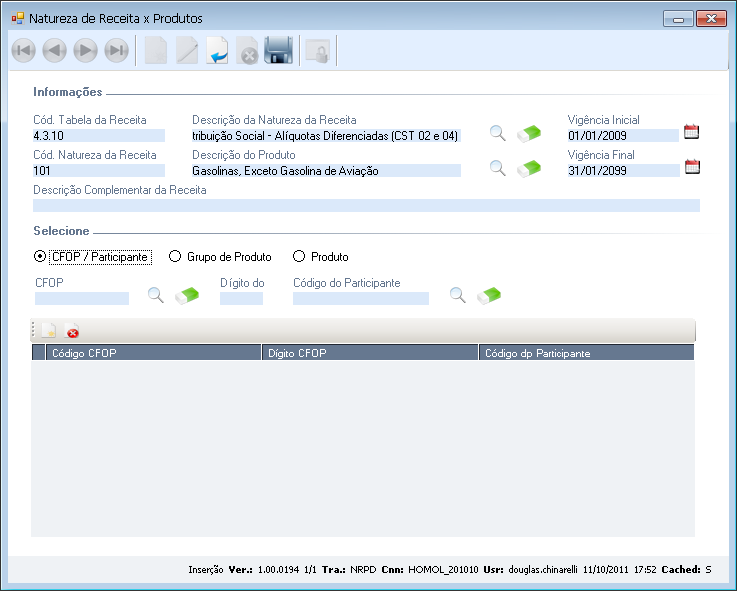
Task: Add new grid row with page icon
Action: pyautogui.click(x=47, y=331)
